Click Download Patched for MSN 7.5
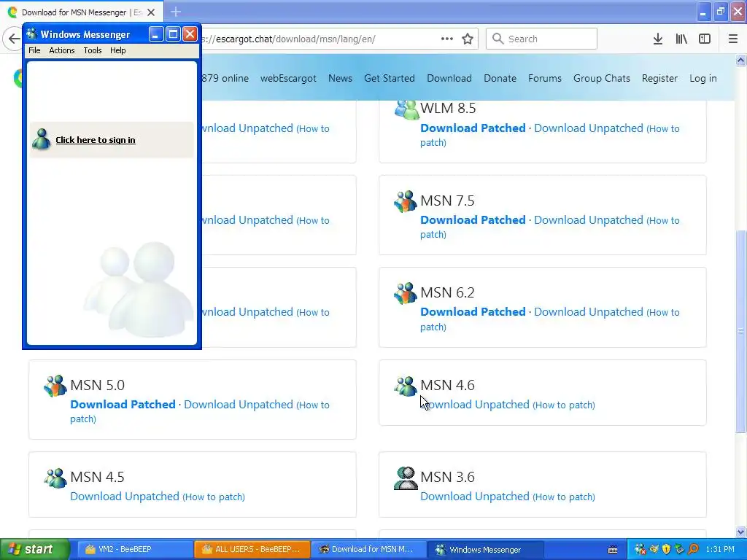 click(x=473, y=220)
